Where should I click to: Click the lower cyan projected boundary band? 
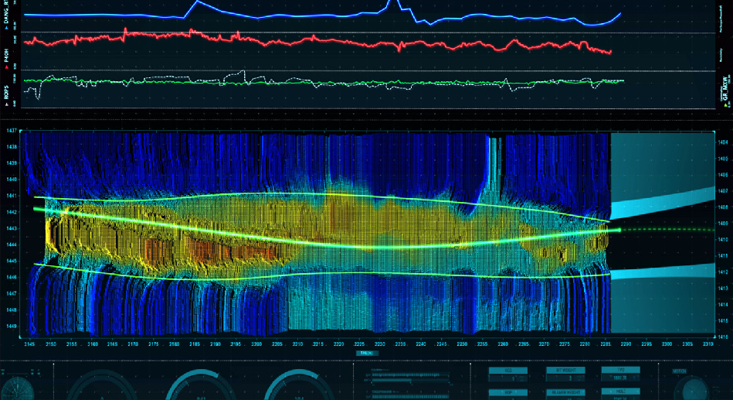point(663,272)
